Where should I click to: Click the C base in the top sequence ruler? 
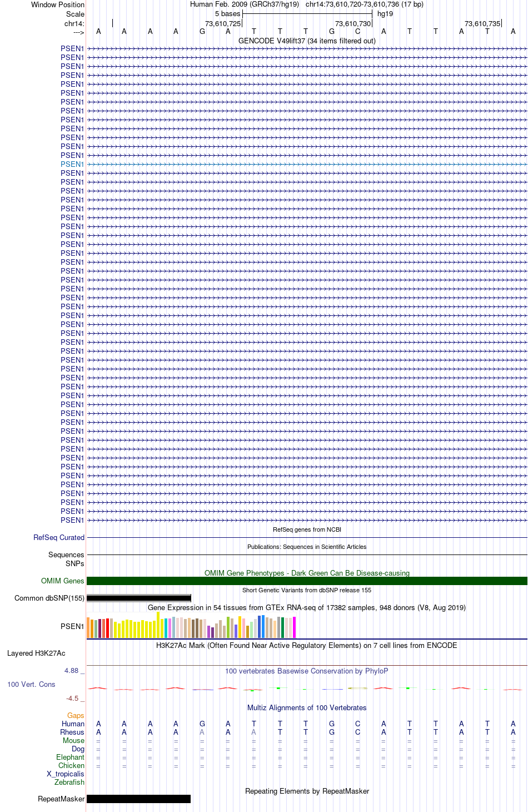357,31
